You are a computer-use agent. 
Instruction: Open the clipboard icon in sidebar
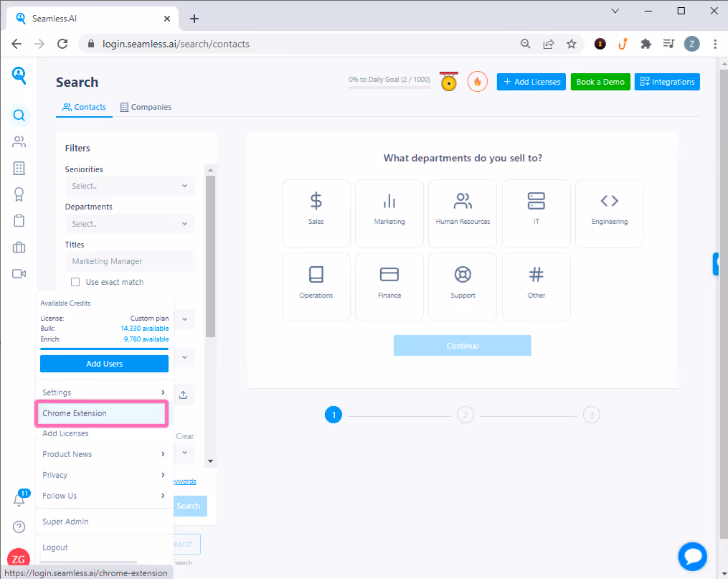tap(19, 220)
